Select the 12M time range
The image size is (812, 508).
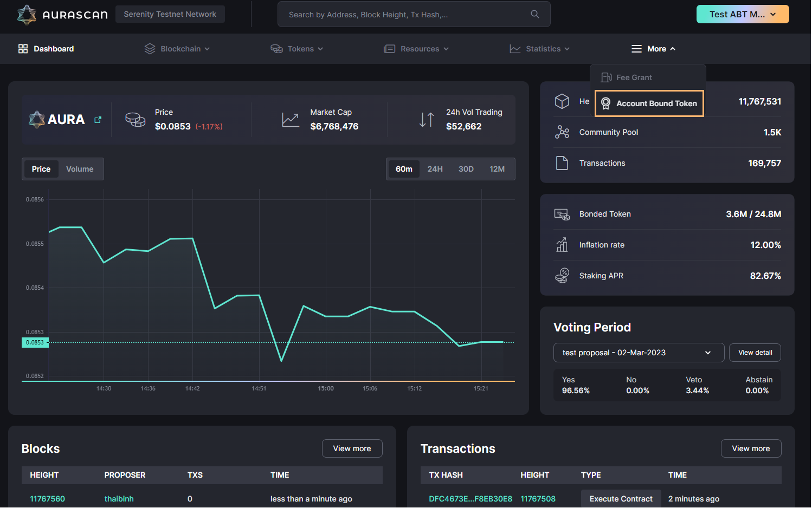pos(497,169)
